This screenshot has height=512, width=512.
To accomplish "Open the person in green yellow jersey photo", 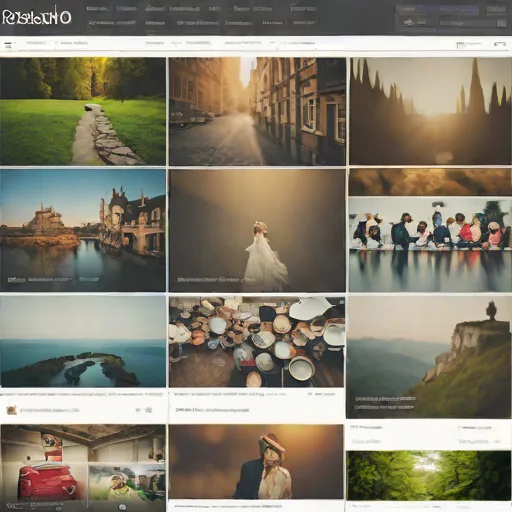I will [x=127, y=483].
